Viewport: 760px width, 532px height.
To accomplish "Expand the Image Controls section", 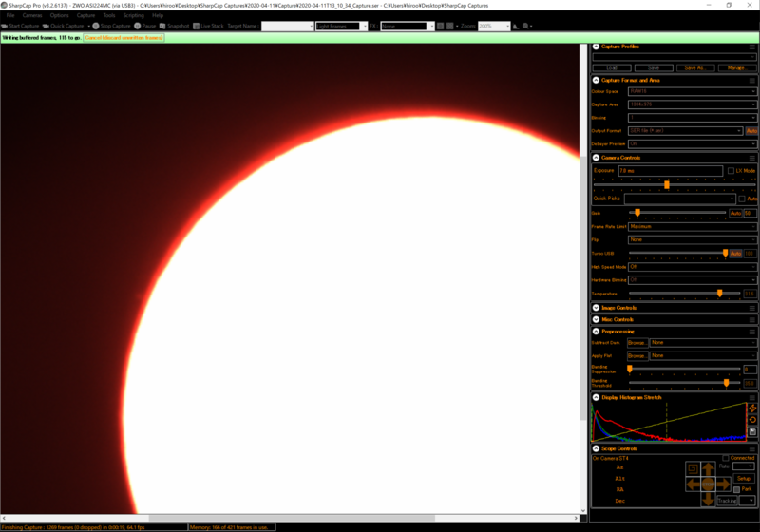I will click(x=597, y=308).
